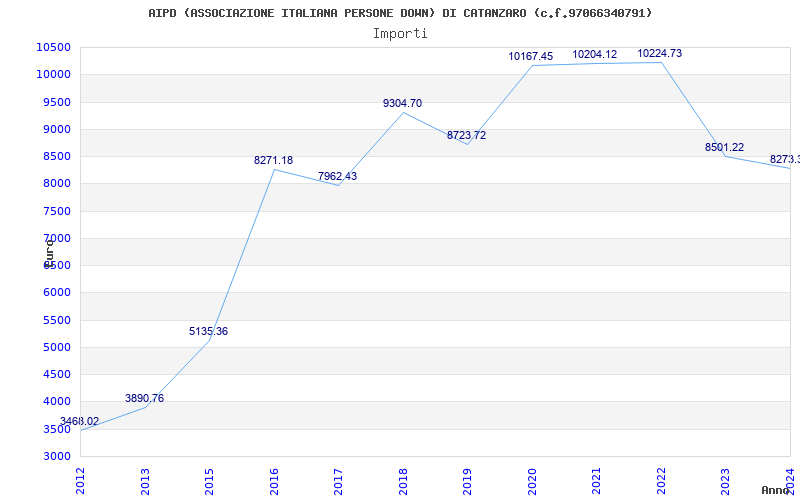
Task: Click the data label 3890.76
Action: (x=144, y=398)
